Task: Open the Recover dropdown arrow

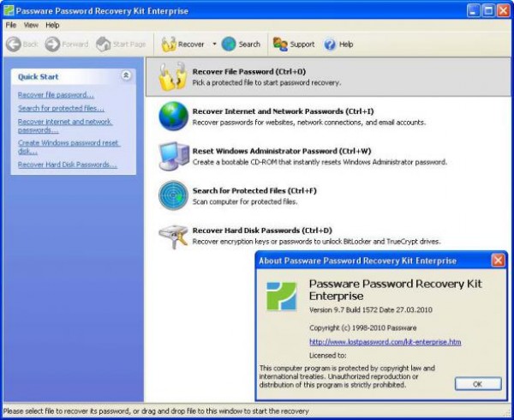Action: 214,44
